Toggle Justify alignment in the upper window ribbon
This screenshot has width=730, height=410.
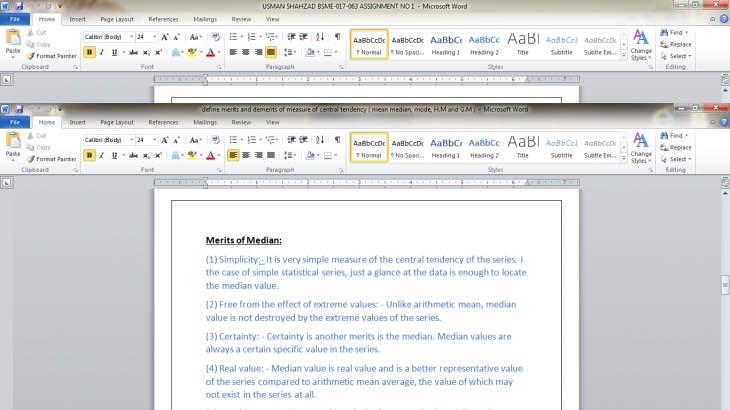pyautogui.click(x=270, y=52)
